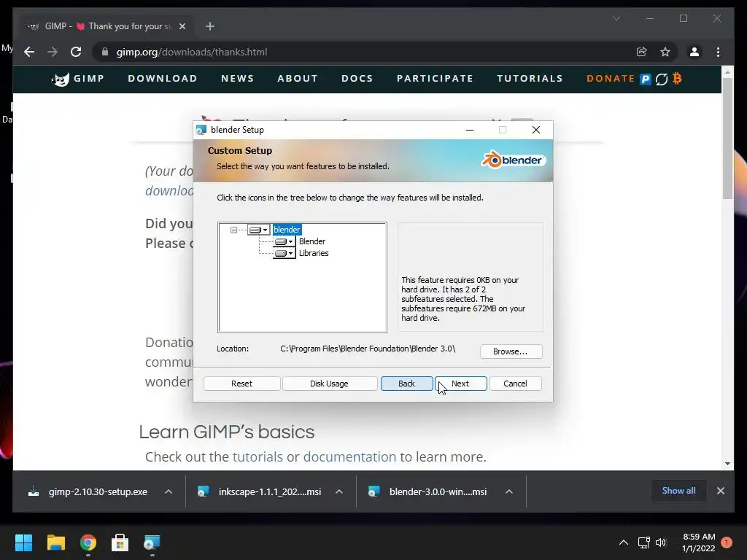The width and height of the screenshot is (747, 560).
Task: Cancel the blender setup
Action: coord(516,384)
